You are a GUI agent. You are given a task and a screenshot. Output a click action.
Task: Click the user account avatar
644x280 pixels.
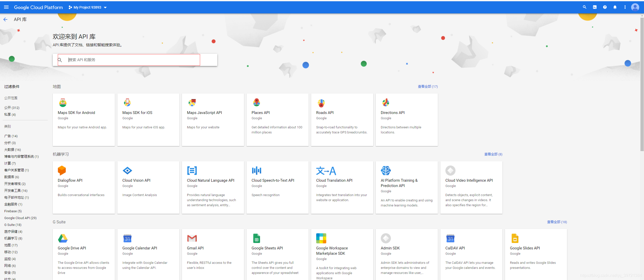click(635, 7)
